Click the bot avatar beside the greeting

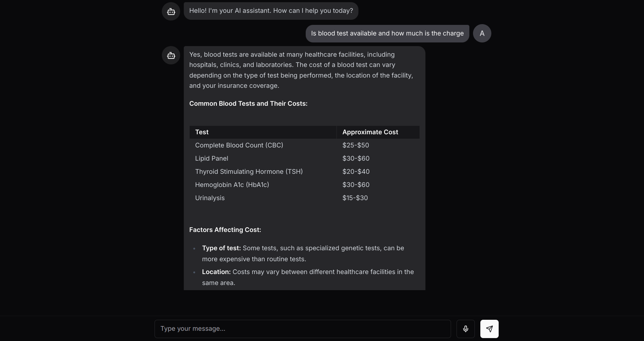[x=171, y=11]
